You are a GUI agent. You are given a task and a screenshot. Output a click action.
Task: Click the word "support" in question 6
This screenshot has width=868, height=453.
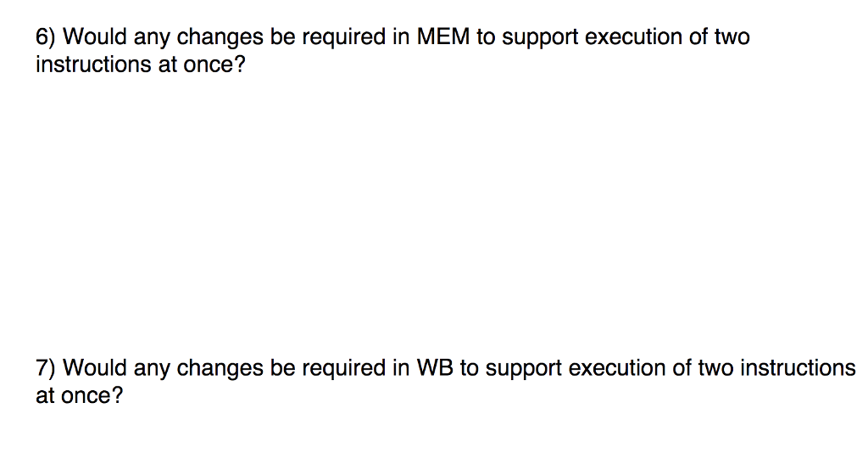tap(540, 38)
